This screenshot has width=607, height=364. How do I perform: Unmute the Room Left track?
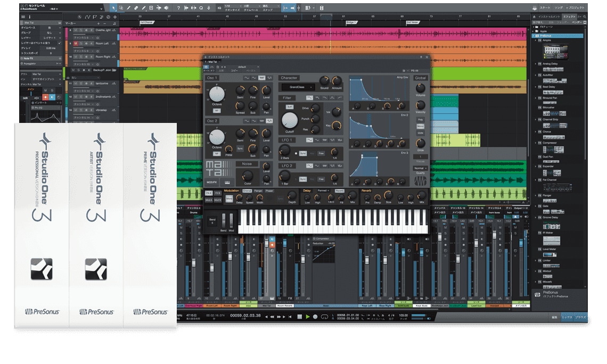[x=76, y=44]
